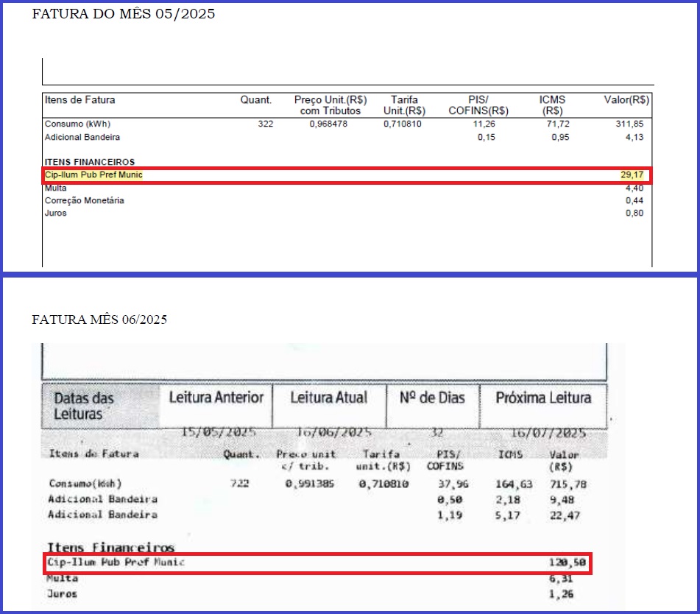Click the consumption total 311,85
Viewport: 700px width, 614px height.
coord(629,124)
